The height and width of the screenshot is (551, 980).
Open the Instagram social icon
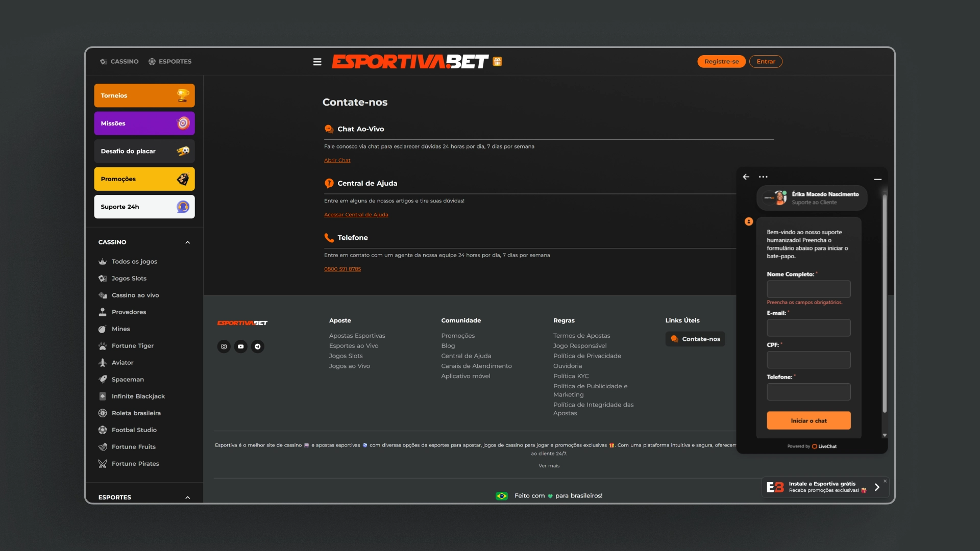pyautogui.click(x=224, y=346)
